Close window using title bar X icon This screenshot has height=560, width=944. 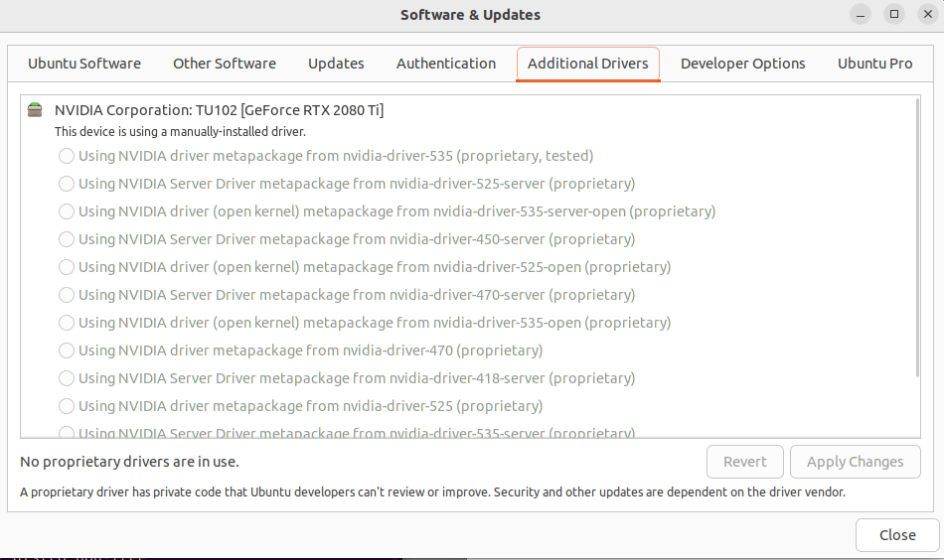tap(928, 15)
